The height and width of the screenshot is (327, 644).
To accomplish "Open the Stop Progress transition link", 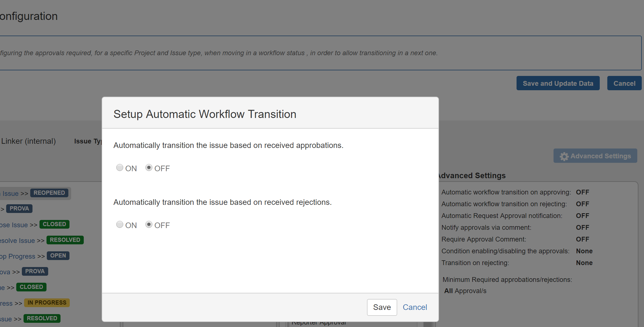I will [18, 256].
